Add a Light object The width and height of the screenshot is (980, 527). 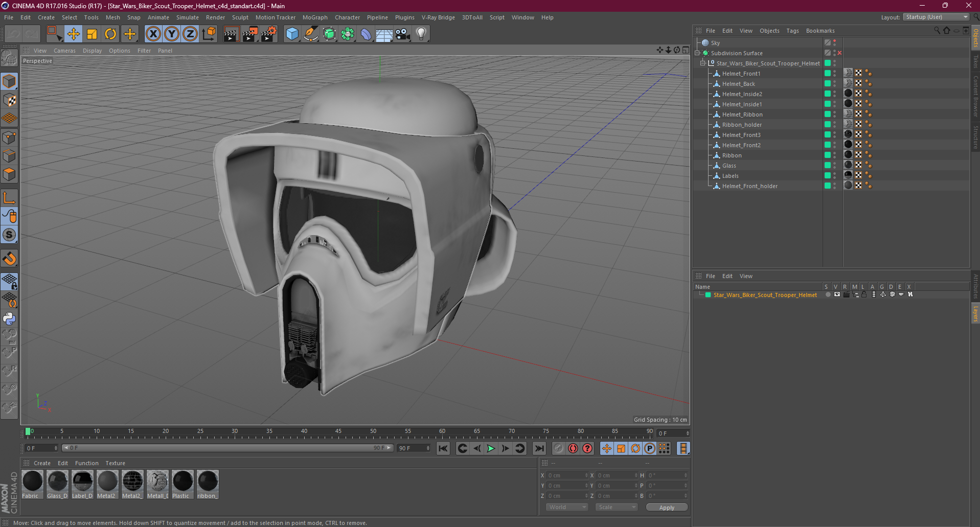click(421, 34)
